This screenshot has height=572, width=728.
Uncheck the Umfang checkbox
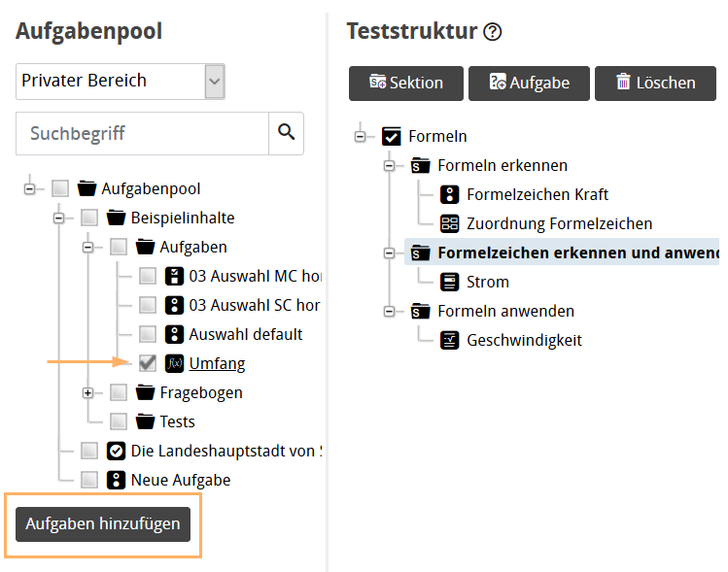pos(148,364)
